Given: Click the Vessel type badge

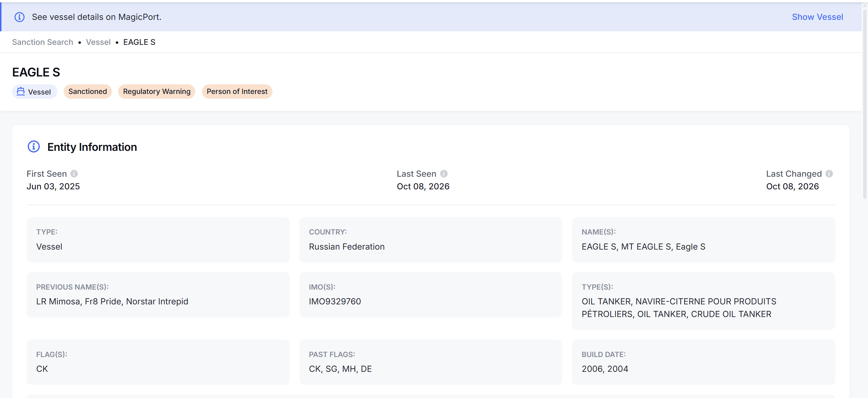Looking at the screenshot, I should pos(35,92).
